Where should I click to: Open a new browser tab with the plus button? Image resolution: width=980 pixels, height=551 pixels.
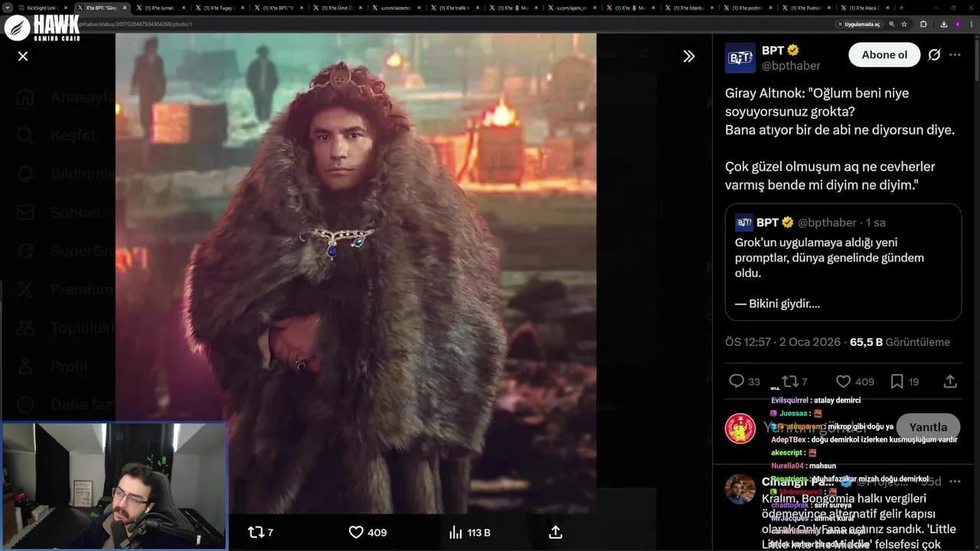click(x=901, y=8)
